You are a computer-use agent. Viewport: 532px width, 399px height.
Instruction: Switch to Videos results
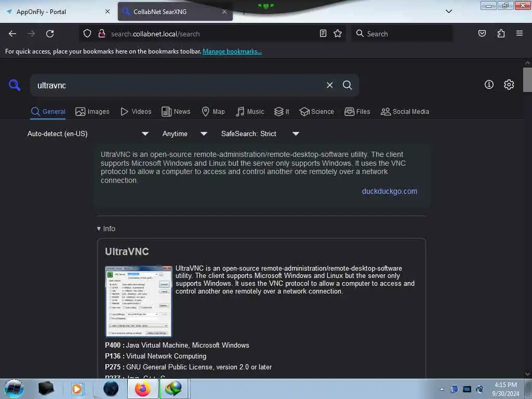(x=136, y=112)
